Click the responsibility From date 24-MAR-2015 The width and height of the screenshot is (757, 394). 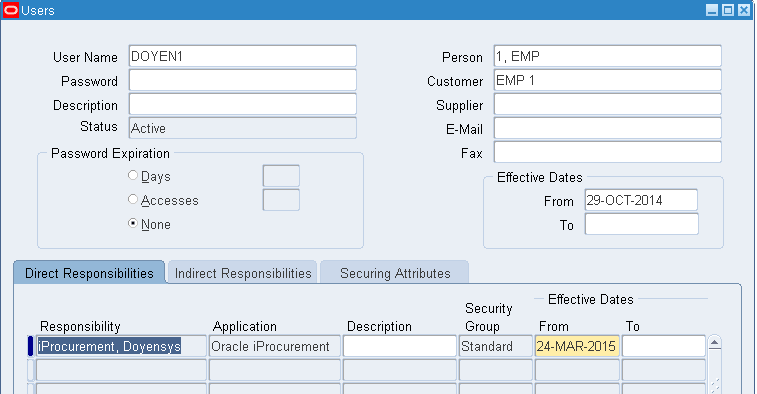[x=577, y=346]
